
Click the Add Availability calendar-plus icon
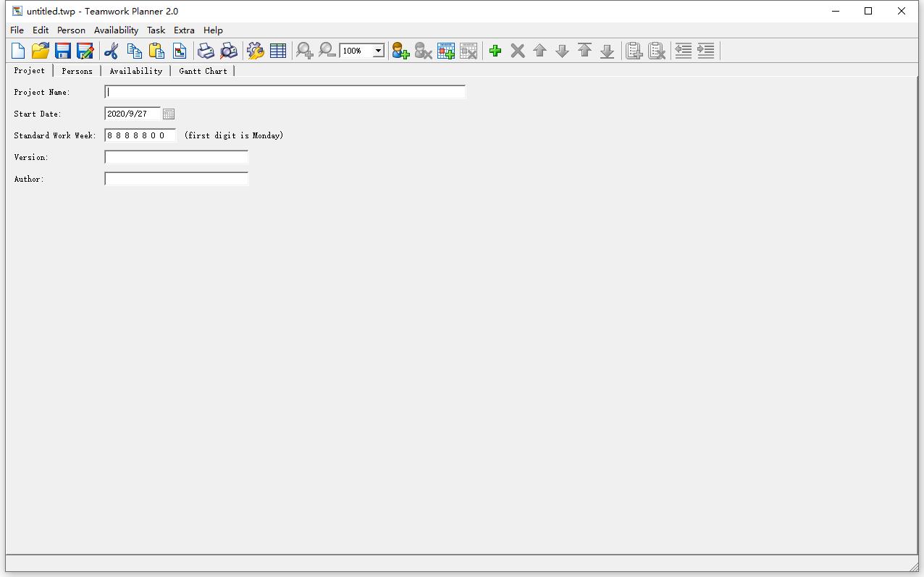tap(446, 51)
